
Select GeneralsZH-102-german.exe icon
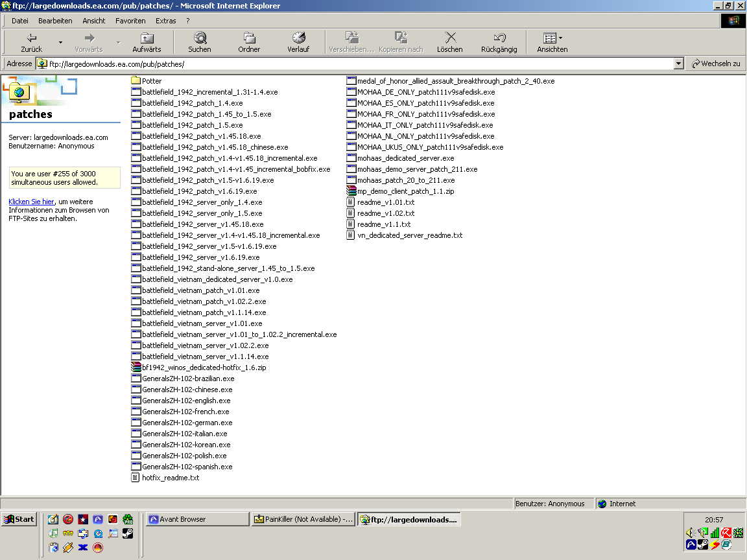click(136, 423)
